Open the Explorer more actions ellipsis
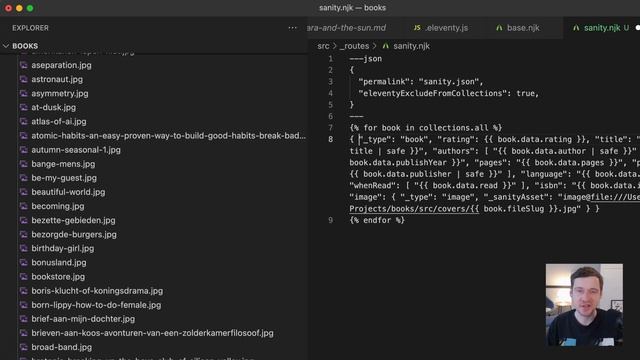 pos(292,28)
